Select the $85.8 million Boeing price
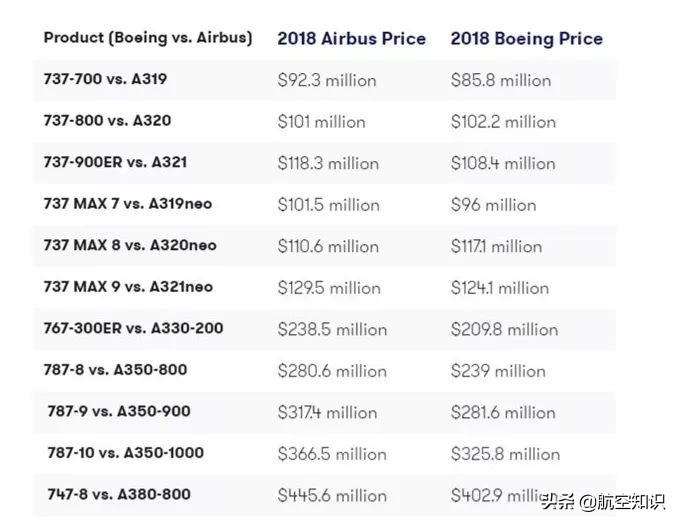This screenshot has width=680, height=525. 500,80
